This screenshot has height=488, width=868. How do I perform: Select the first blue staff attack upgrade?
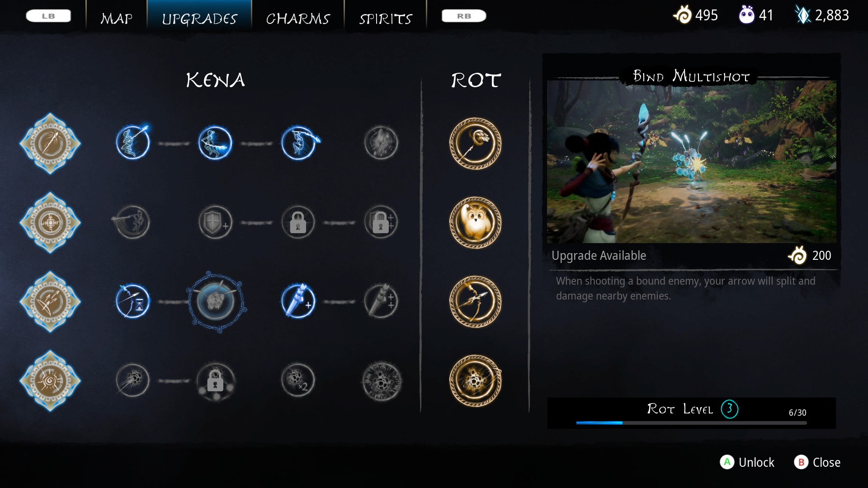132,143
